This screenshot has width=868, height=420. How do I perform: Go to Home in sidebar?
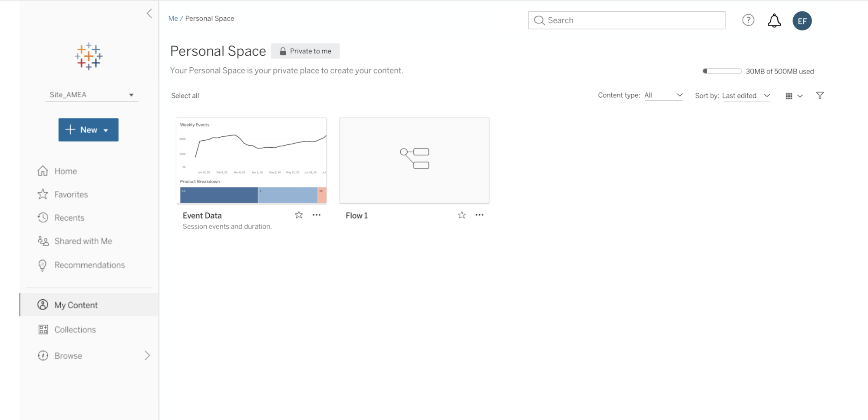pyautogui.click(x=66, y=171)
